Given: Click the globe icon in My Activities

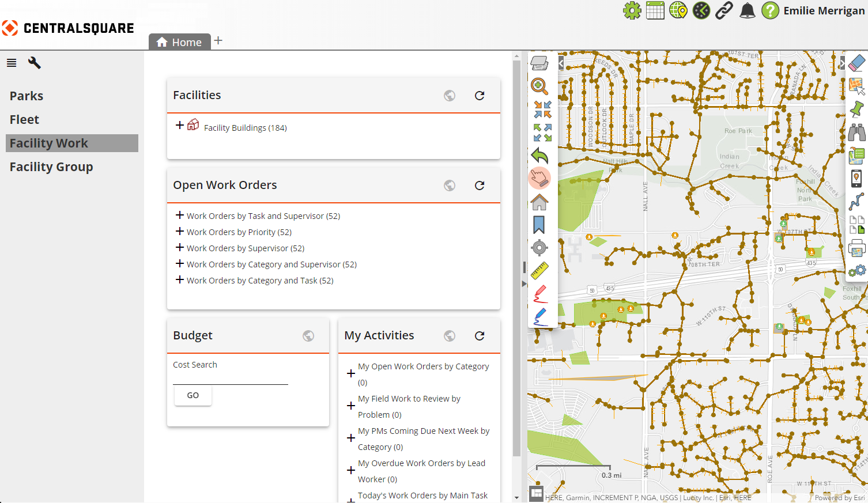Looking at the screenshot, I should (x=450, y=336).
